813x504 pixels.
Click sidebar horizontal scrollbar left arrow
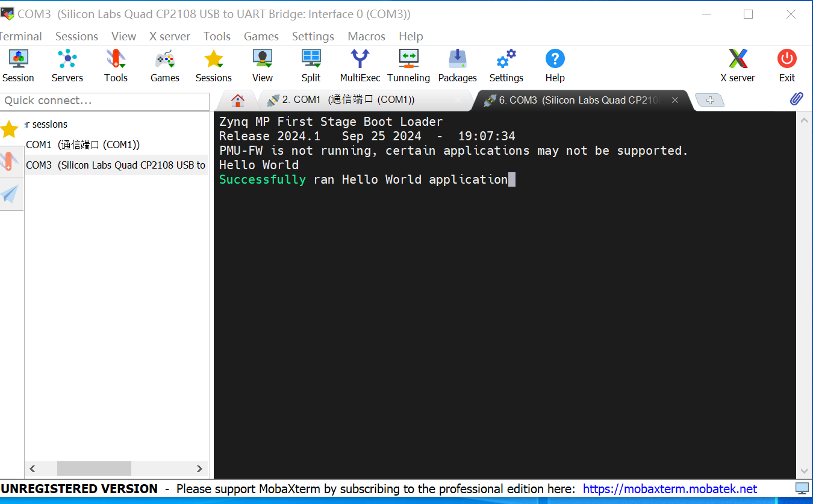tap(33, 468)
